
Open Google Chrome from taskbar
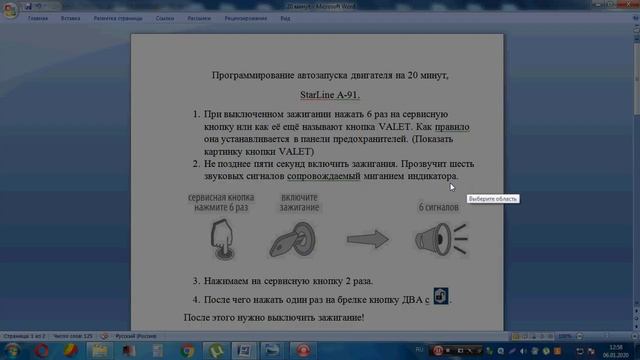tap(187, 351)
